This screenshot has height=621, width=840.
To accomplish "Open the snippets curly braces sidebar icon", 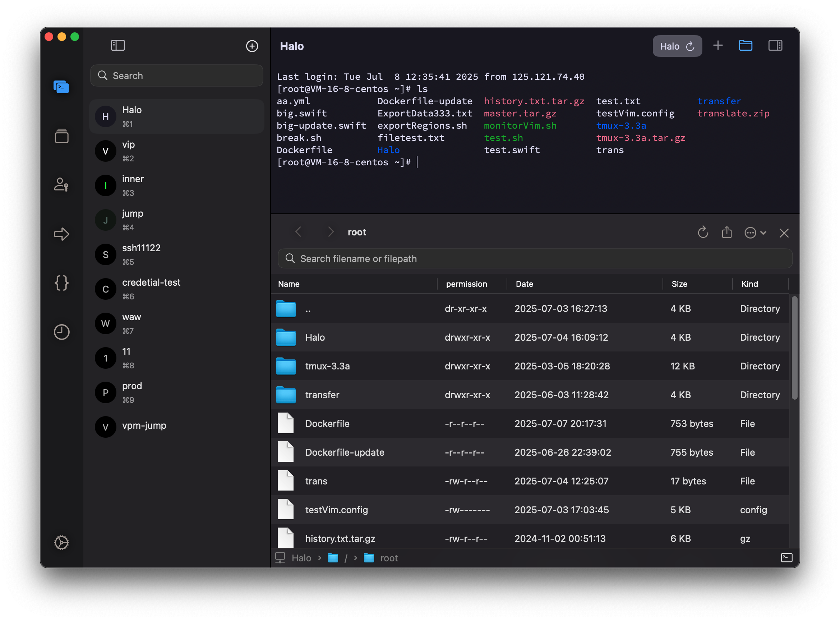I will 62,283.
